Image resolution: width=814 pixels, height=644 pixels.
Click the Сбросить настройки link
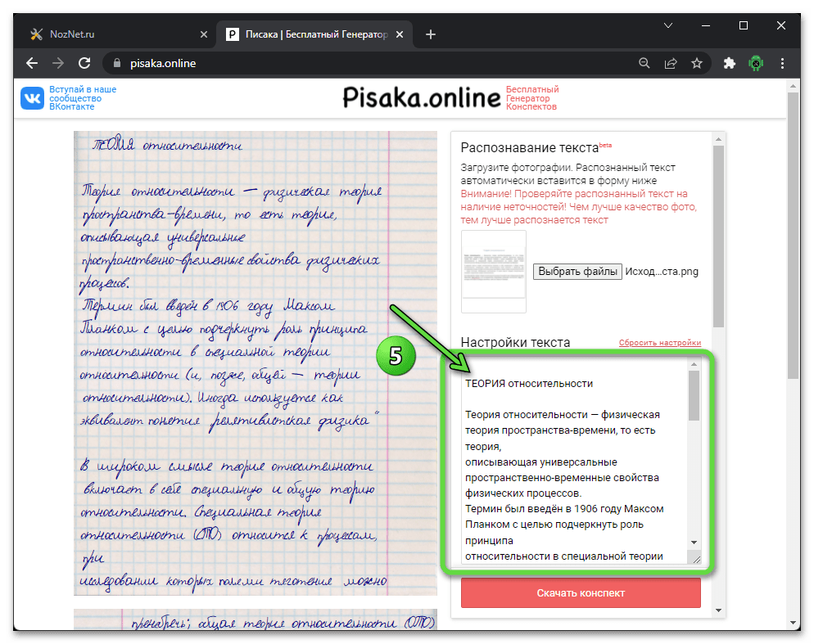659,343
